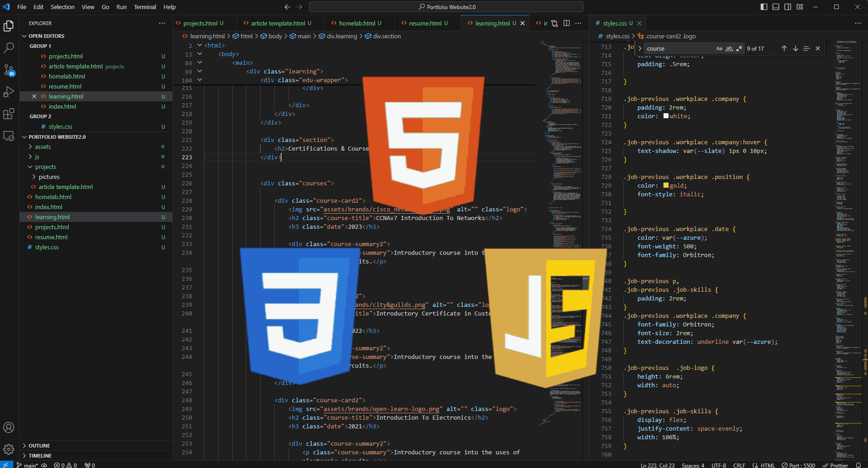
Task: Fold the body element at line 13
Action: pos(200,54)
